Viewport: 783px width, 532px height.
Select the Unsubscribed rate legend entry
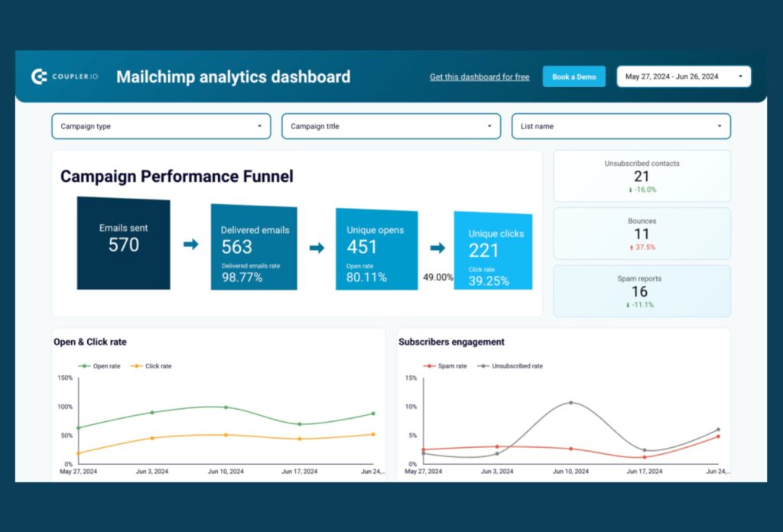coord(510,366)
